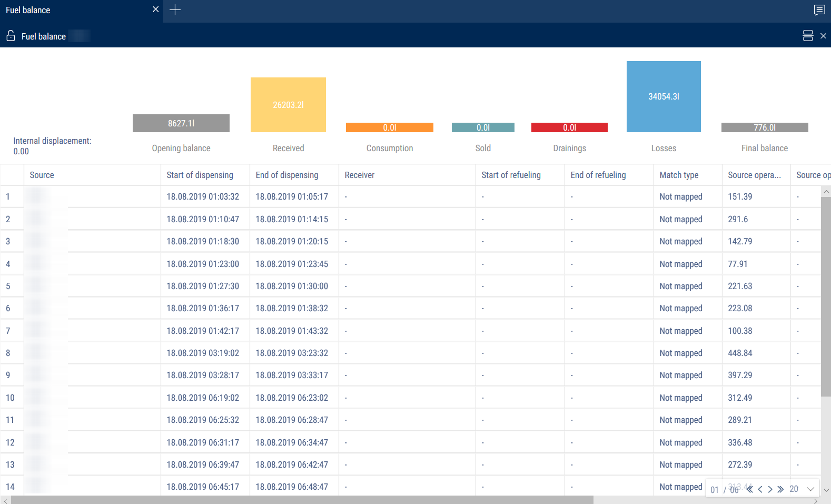
Task: Open the messages icon at top right
Action: pyautogui.click(x=819, y=9)
